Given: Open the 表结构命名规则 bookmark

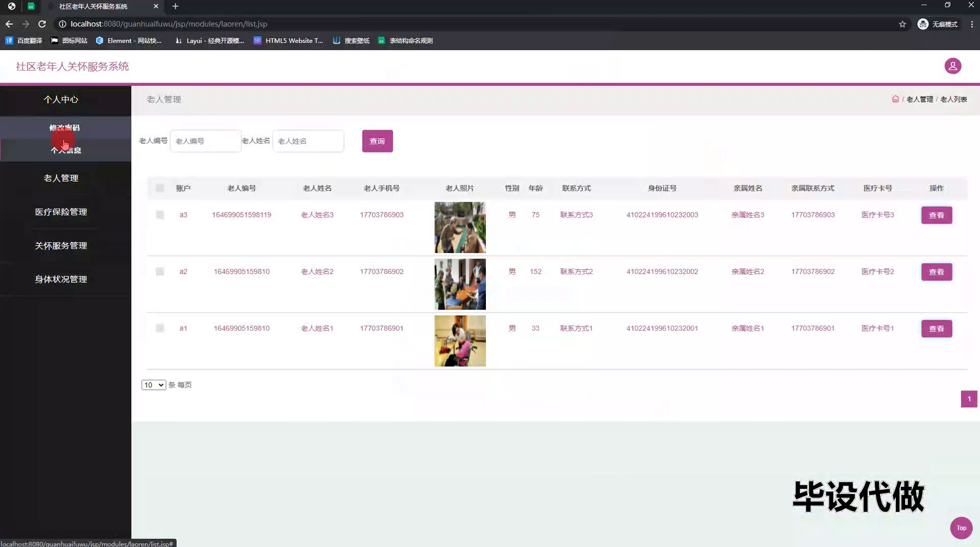Looking at the screenshot, I should (405, 41).
